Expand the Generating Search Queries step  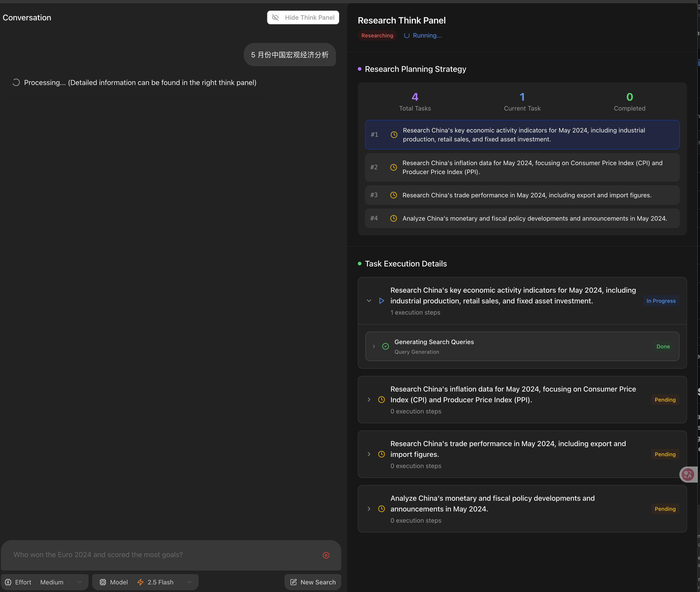[374, 346]
